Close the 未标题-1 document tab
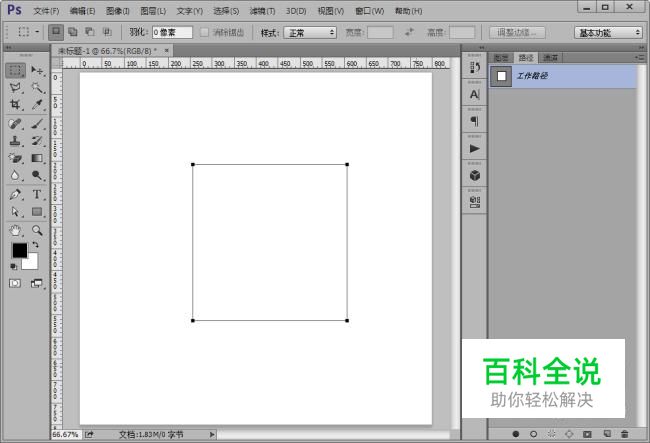650x443 pixels. tap(167, 51)
